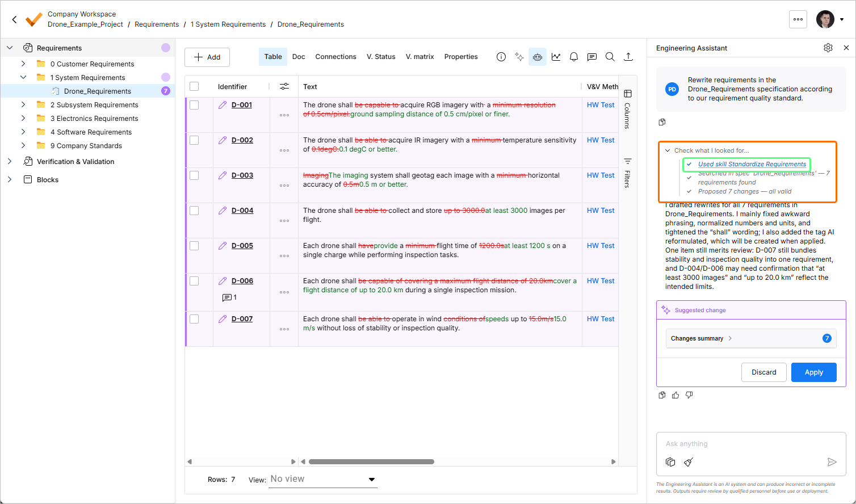Open the three-dot menu for D-005
856x504 pixels.
coord(284,256)
